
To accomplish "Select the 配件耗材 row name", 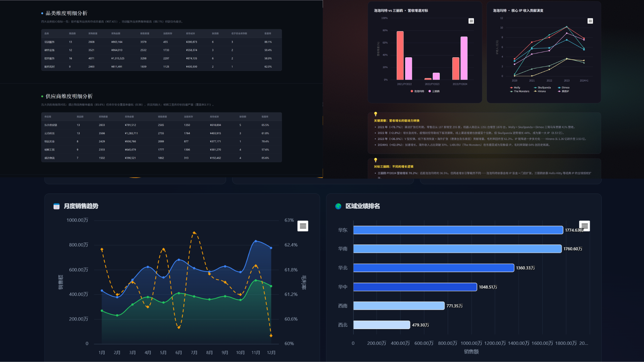I will (x=49, y=67).
